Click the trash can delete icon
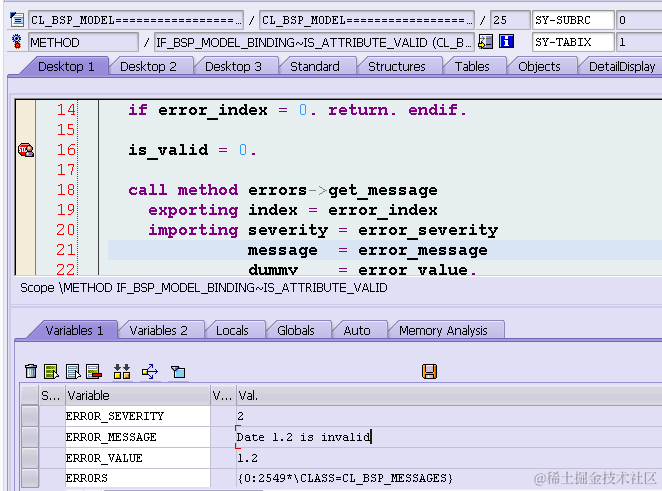The height and width of the screenshot is (491, 662). coord(31,371)
